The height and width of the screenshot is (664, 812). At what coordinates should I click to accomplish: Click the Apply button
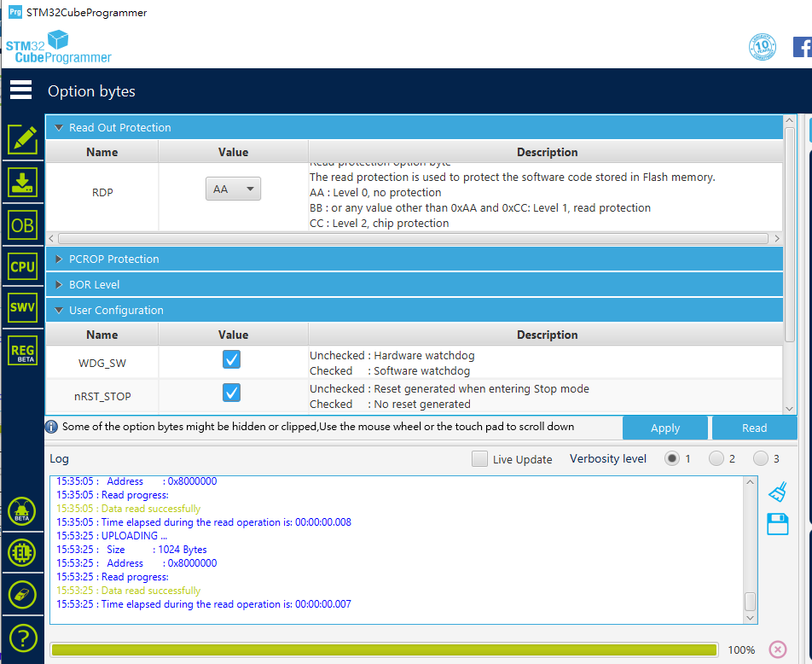tap(665, 428)
